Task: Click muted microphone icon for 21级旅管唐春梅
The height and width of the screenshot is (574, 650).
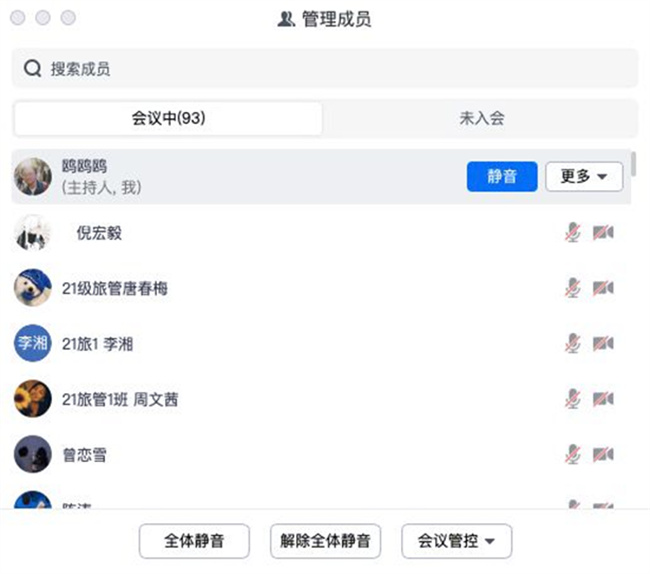Action: point(572,288)
